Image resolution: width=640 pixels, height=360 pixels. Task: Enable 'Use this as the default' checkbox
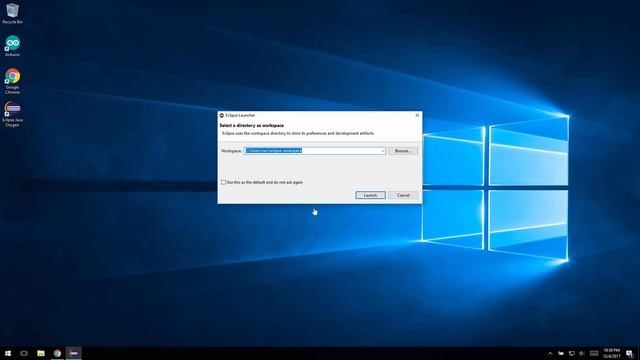click(x=223, y=182)
